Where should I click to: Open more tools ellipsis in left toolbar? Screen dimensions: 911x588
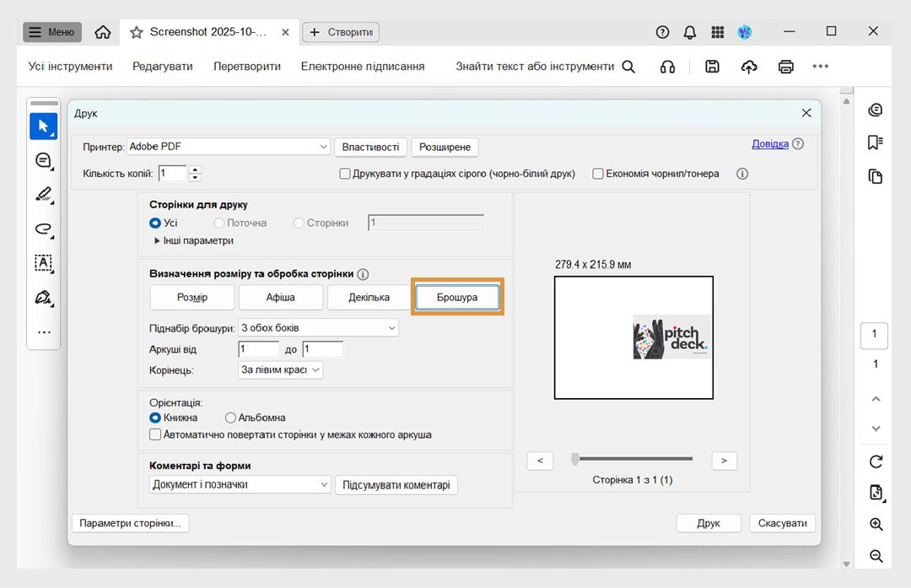point(44,332)
